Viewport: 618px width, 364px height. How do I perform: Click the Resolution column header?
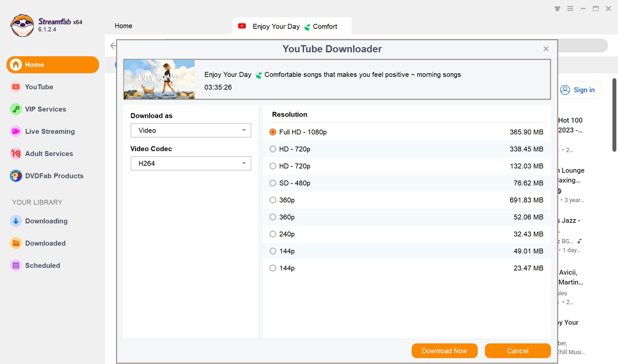click(290, 114)
